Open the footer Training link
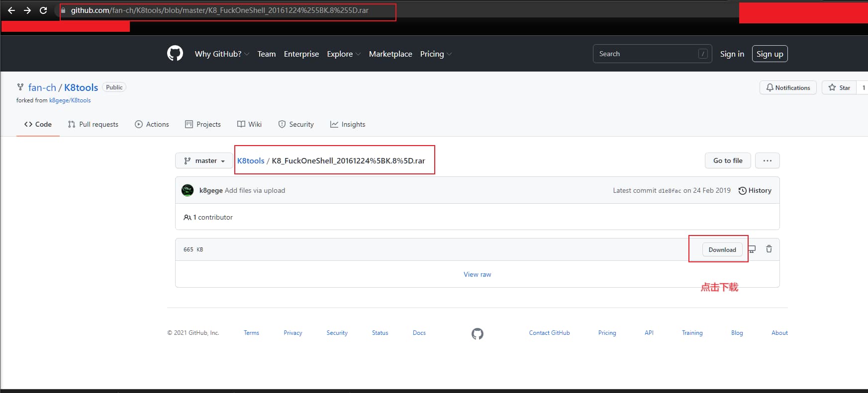This screenshot has height=393, width=868. [692, 333]
